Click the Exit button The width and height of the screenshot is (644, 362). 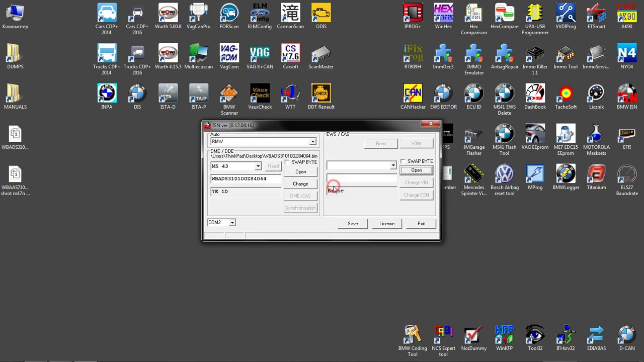pyautogui.click(x=421, y=224)
